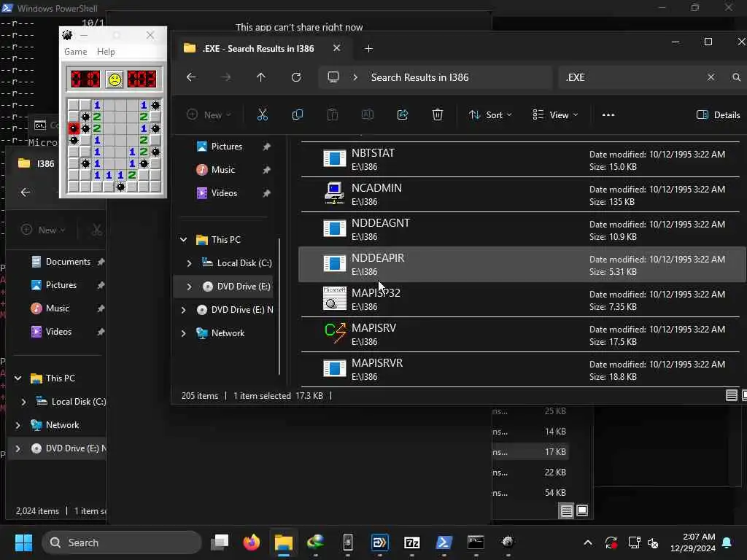Click the Search Results in I386 address bar
747x560 pixels.
tap(436, 77)
